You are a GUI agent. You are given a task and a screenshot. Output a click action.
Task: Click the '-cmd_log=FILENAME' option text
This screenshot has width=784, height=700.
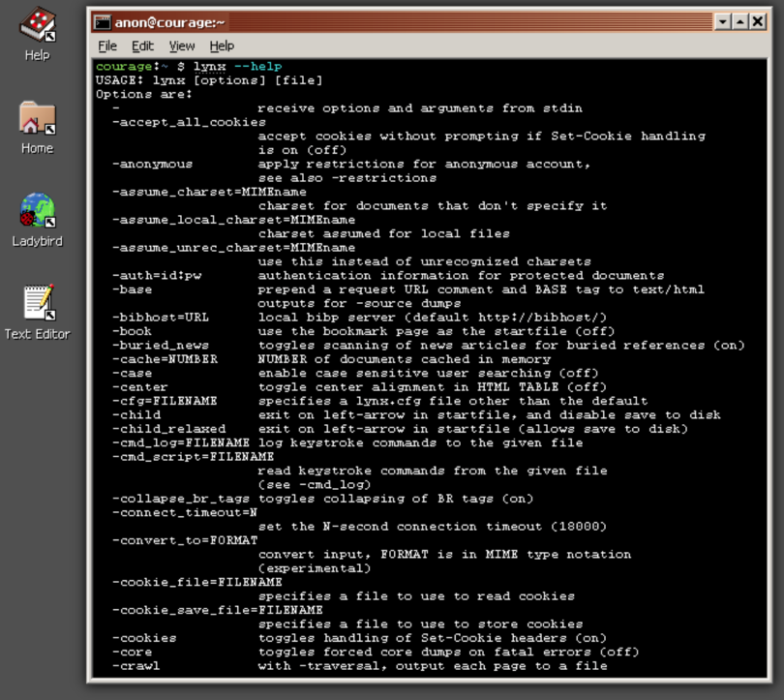180,442
